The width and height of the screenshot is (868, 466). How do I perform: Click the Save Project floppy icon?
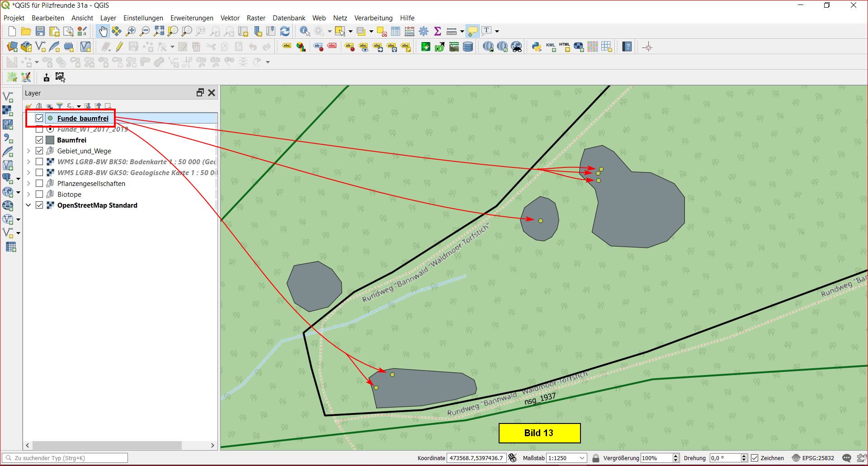(40, 31)
